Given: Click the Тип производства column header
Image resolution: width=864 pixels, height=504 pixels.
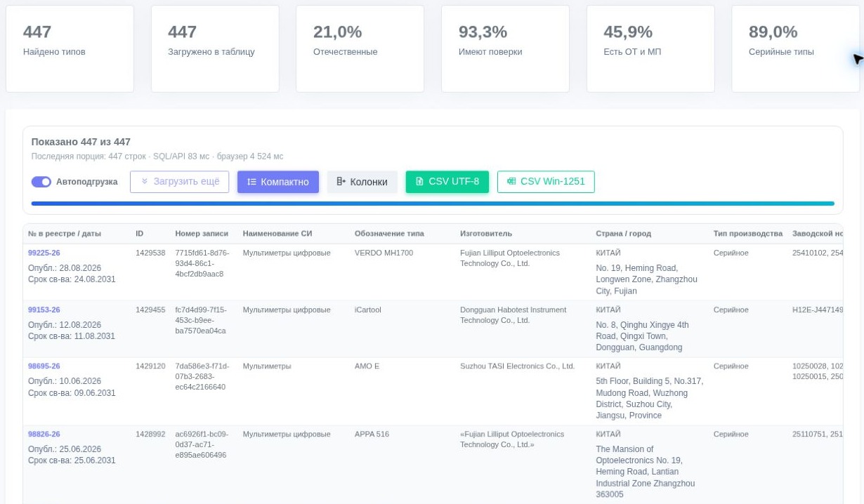Looking at the screenshot, I should 748,233.
